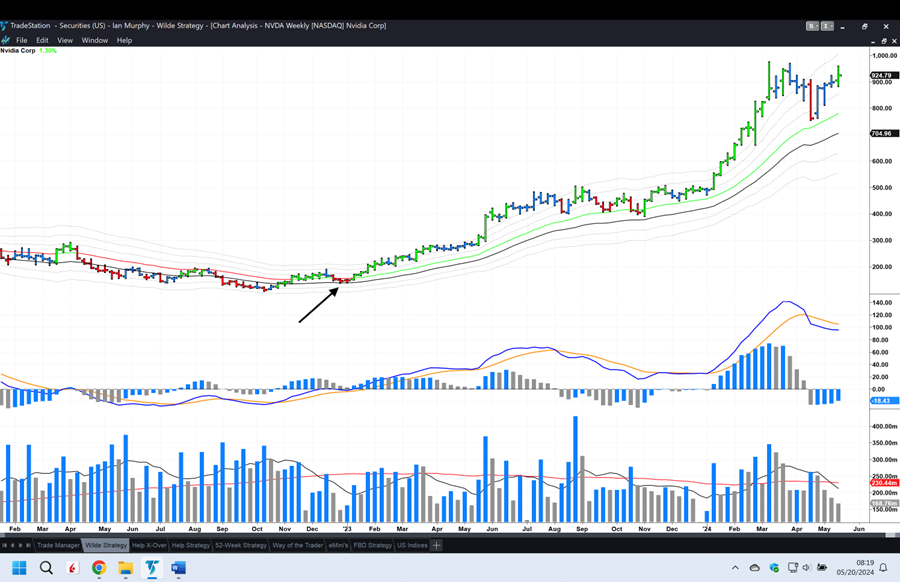
Task: Click the battery status tray icon
Action: [822, 568]
